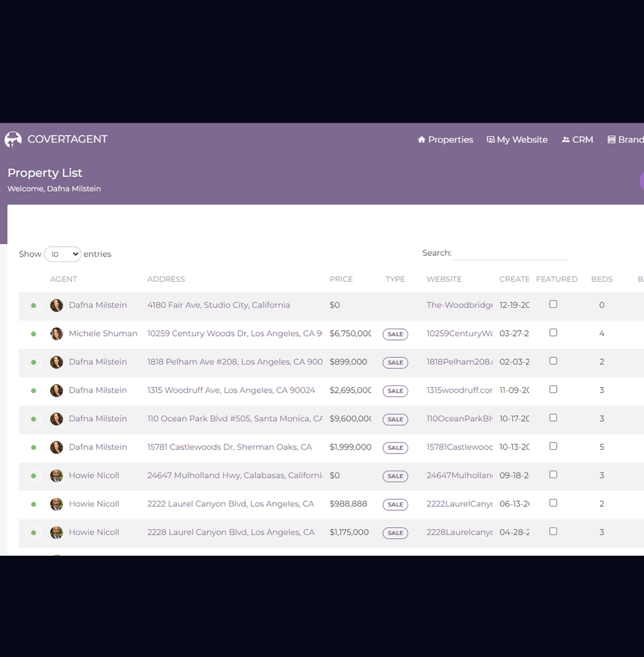Toggle Featured checkbox for 10259 Century Woods Dr
This screenshot has width=644, height=657.
pos(553,333)
